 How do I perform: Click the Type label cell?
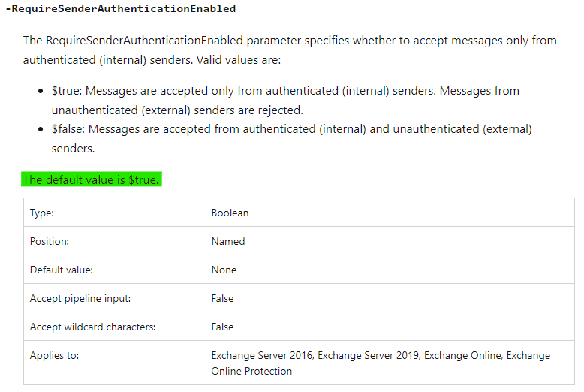42,213
